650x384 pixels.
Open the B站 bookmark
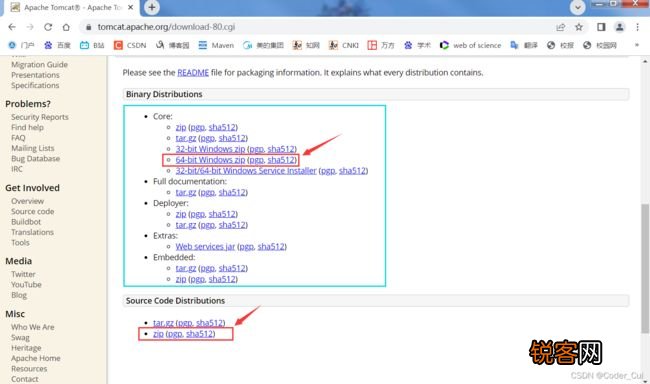[x=92, y=45]
